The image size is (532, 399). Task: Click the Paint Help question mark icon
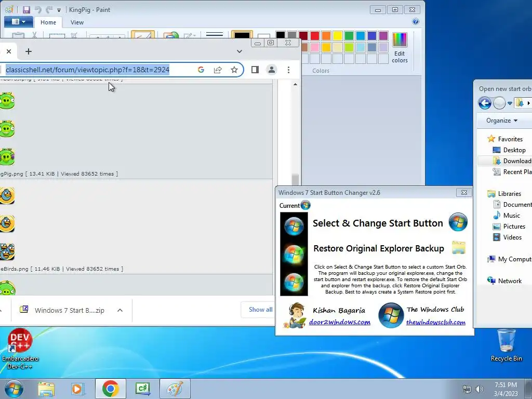415,22
